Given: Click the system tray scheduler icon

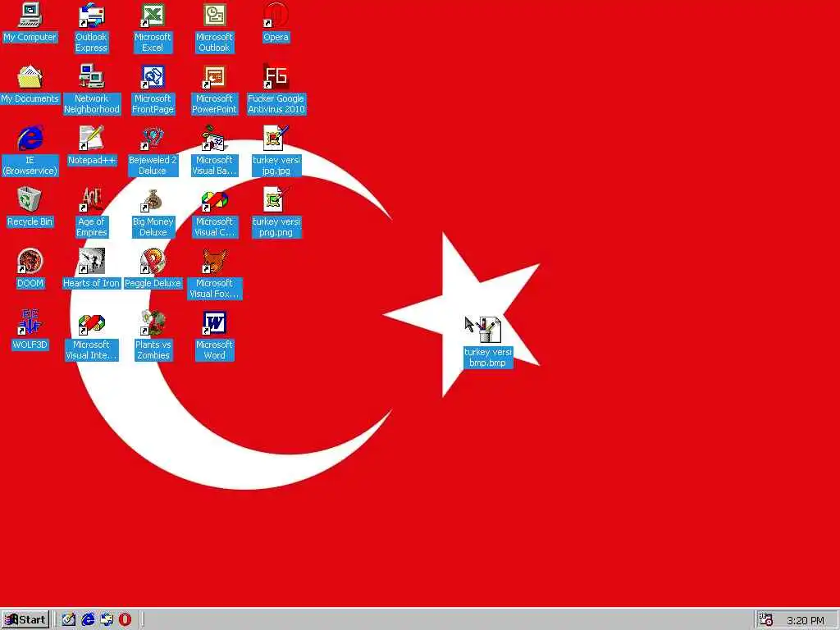Looking at the screenshot, I should click(x=766, y=620).
